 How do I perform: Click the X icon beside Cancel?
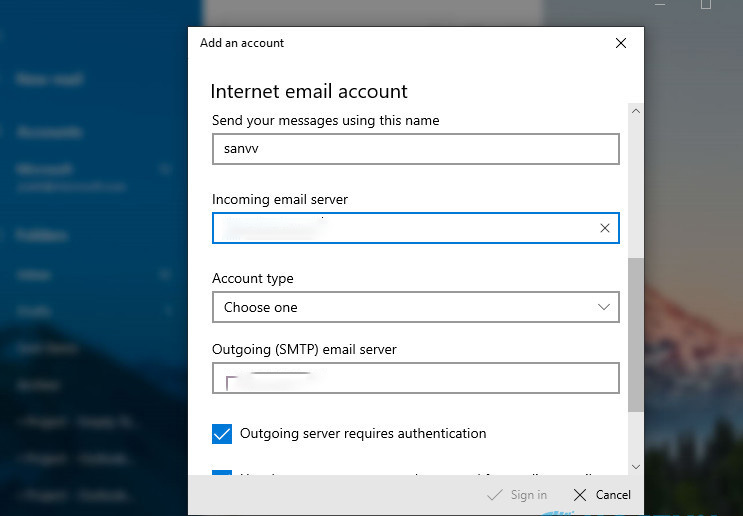click(x=580, y=495)
